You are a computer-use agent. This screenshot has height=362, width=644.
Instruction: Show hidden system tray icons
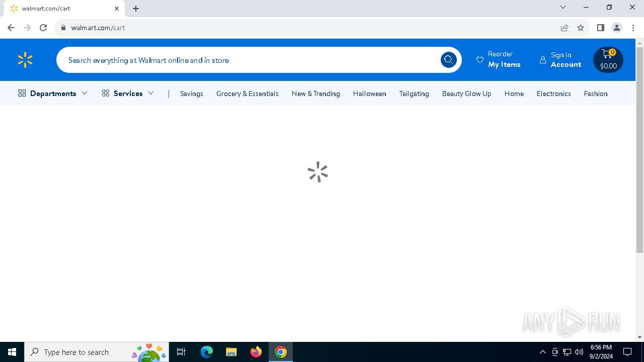[542, 352]
